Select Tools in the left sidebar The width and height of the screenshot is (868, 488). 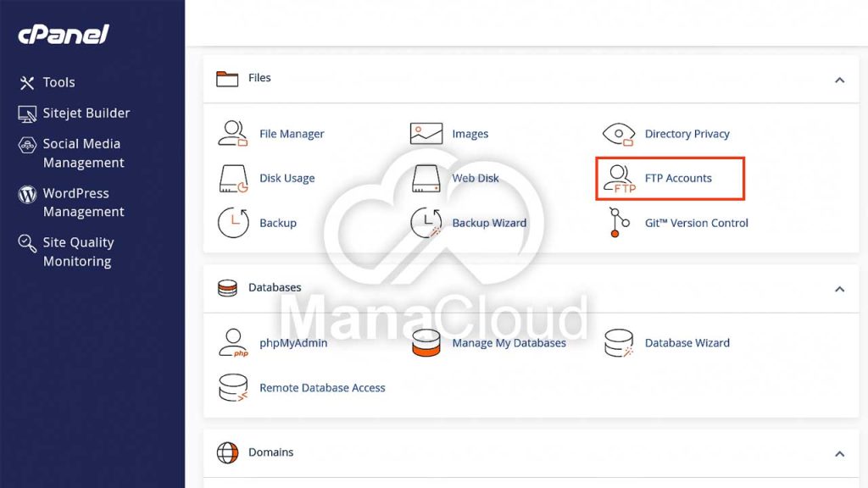59,82
